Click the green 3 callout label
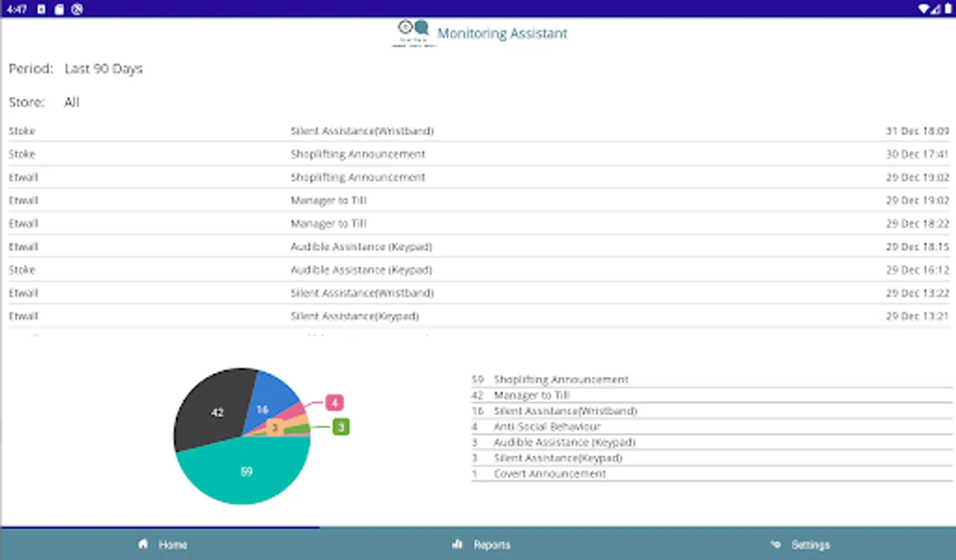This screenshot has width=956, height=560. [x=341, y=427]
